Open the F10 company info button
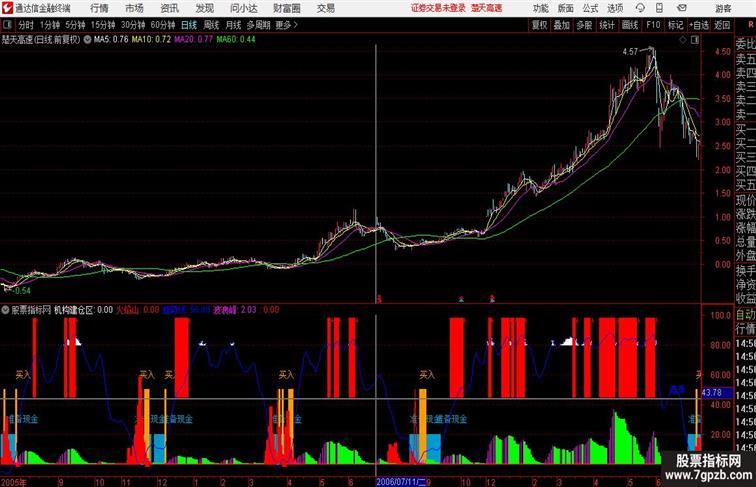756x487 pixels. [x=653, y=25]
